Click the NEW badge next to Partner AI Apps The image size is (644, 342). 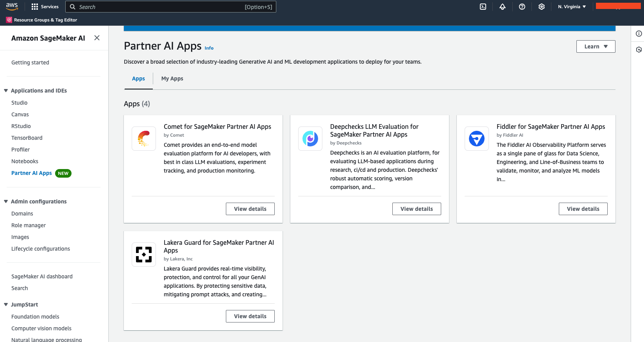pos(63,173)
